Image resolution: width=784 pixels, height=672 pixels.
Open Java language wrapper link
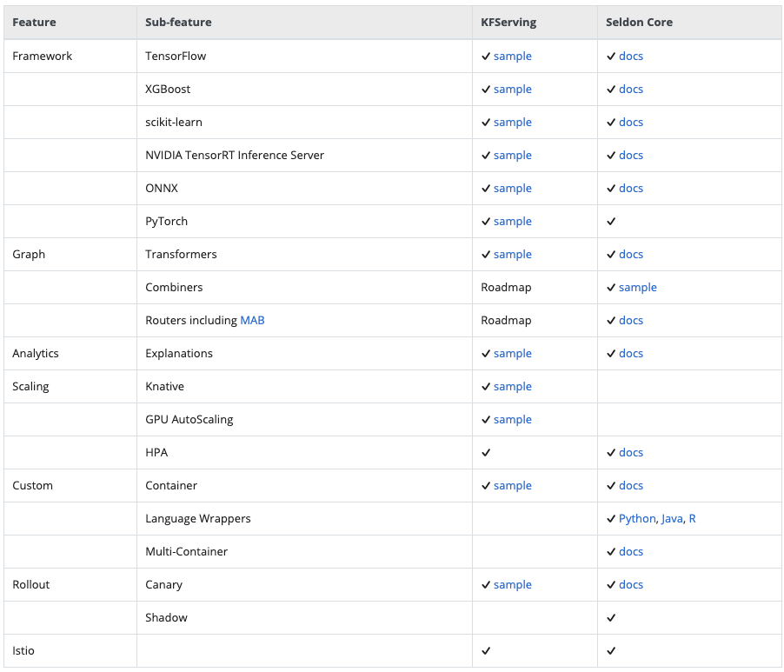(x=672, y=518)
